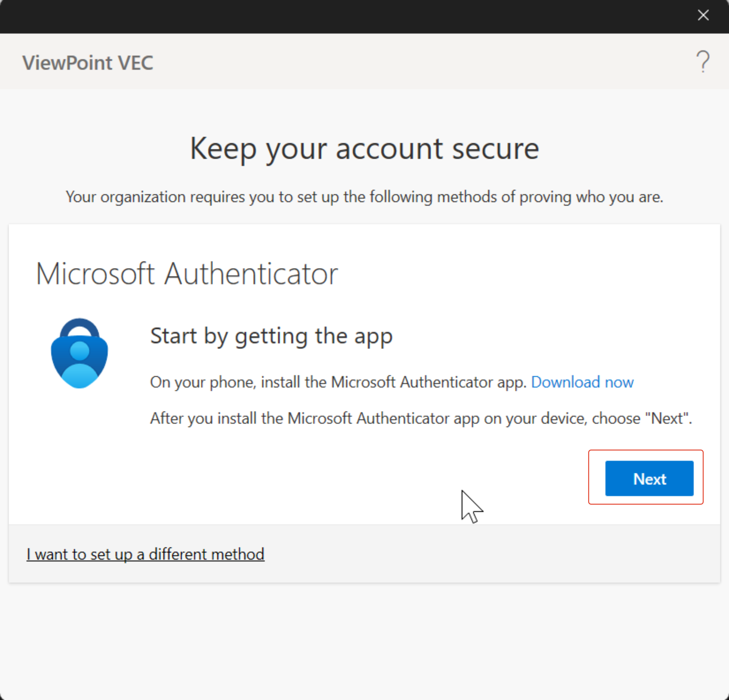The width and height of the screenshot is (729, 700).
Task: Choose I want to set up a different method
Action: pyautogui.click(x=145, y=554)
